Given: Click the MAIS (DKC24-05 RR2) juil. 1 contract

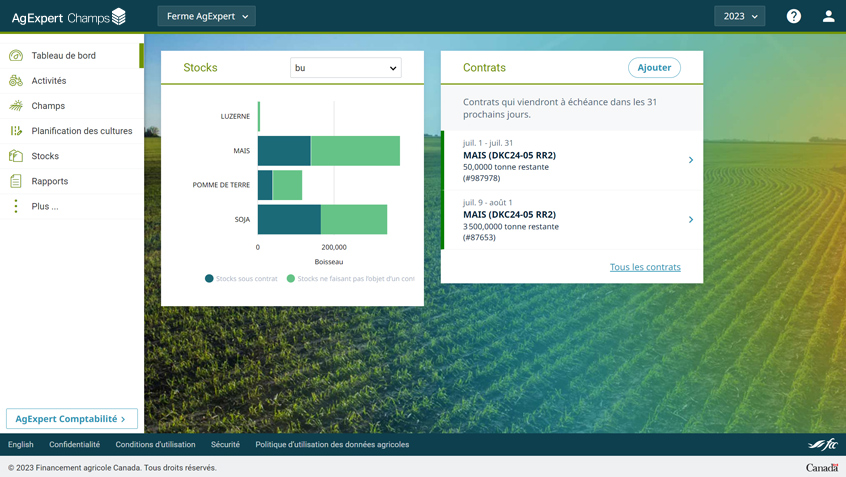Looking at the screenshot, I should [x=572, y=160].
